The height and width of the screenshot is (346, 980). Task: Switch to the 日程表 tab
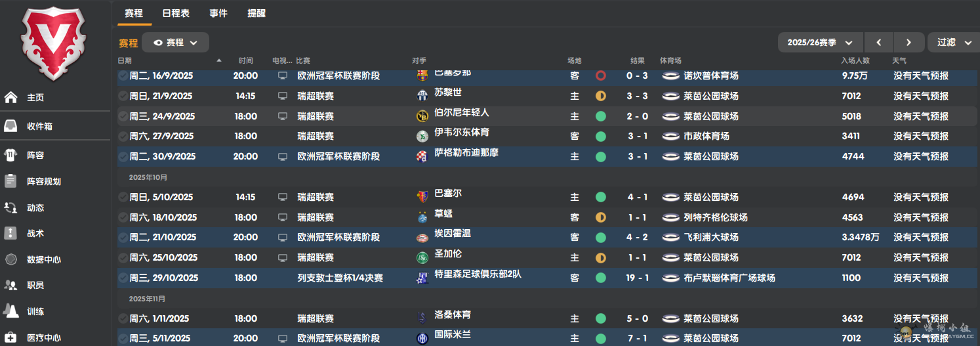[176, 13]
